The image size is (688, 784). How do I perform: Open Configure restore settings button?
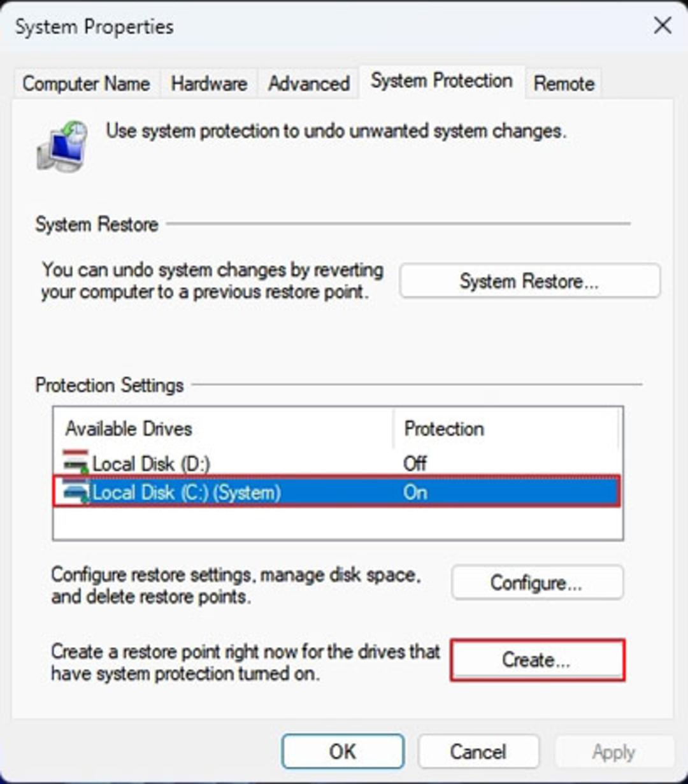(x=537, y=582)
